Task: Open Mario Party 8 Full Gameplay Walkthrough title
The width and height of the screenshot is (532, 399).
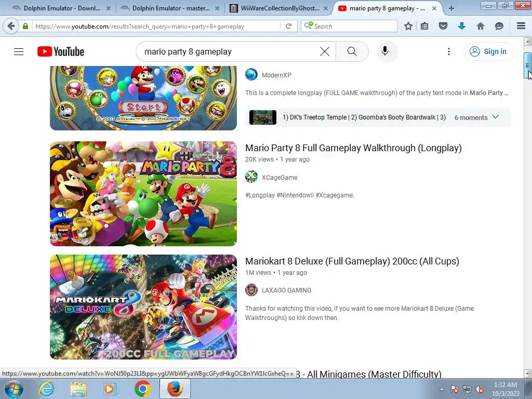Action: [353, 148]
